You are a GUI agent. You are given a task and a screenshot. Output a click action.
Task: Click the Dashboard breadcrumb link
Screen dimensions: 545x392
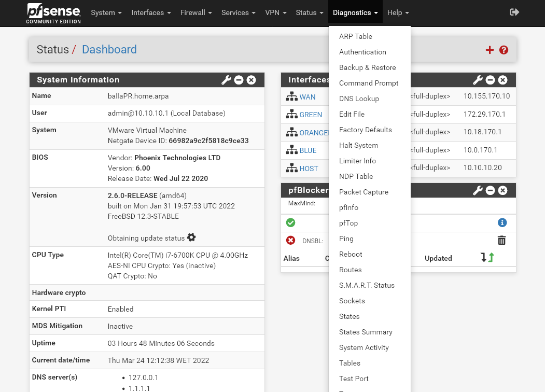[x=109, y=50]
